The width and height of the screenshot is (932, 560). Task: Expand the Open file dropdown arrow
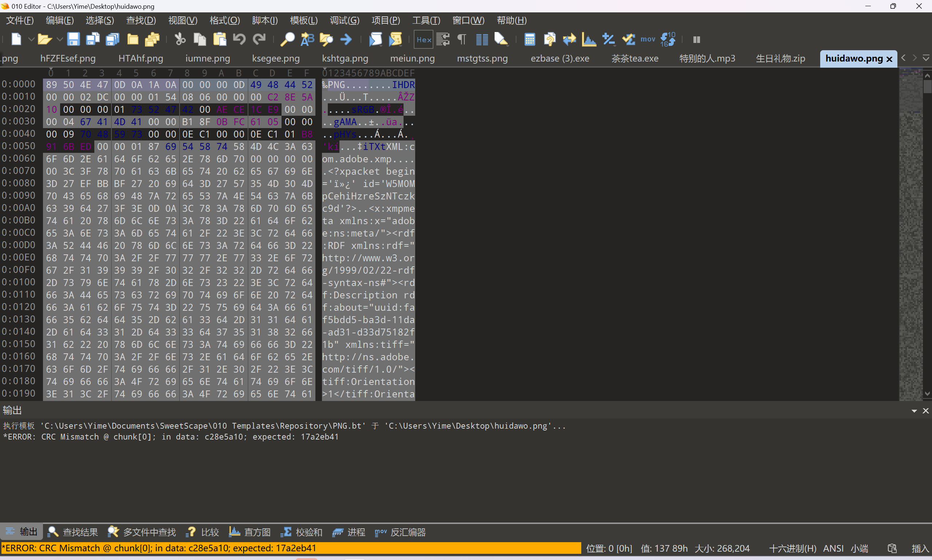click(59, 39)
